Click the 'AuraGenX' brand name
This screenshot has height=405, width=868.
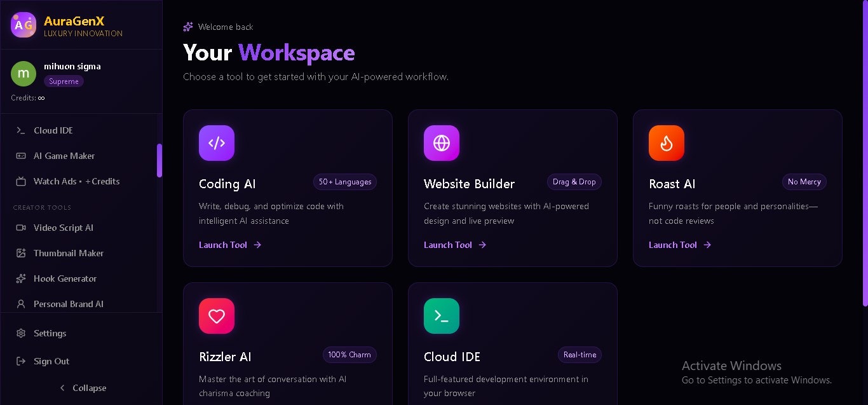(74, 21)
